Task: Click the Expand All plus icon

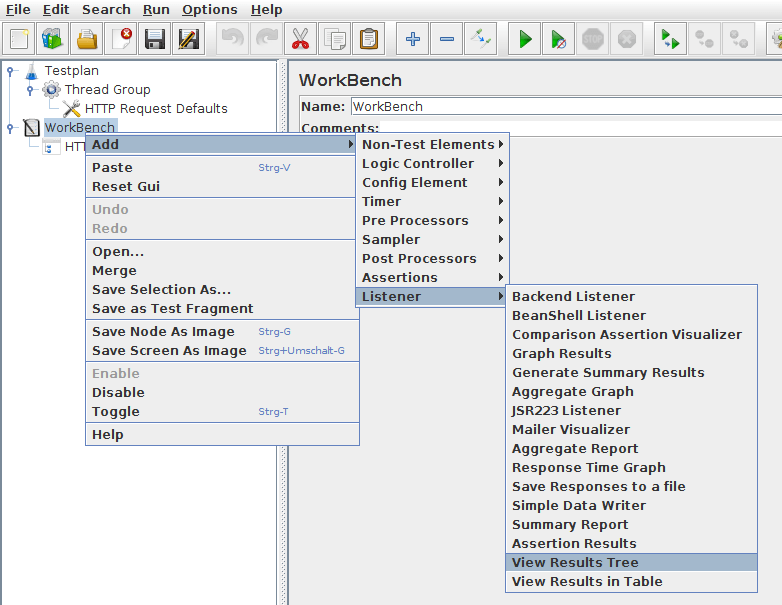Action: click(x=412, y=39)
